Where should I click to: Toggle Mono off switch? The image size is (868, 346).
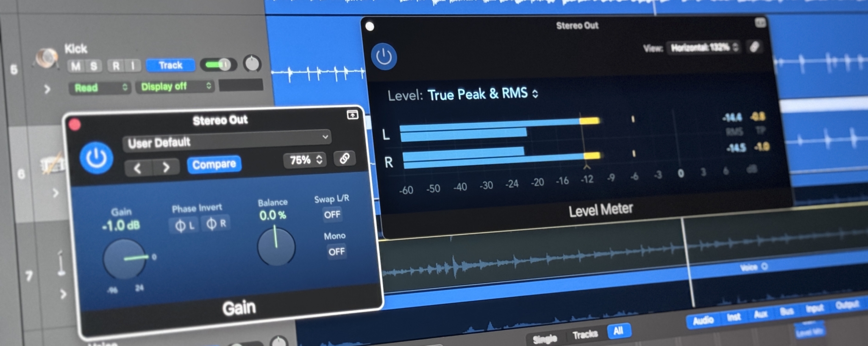point(336,252)
